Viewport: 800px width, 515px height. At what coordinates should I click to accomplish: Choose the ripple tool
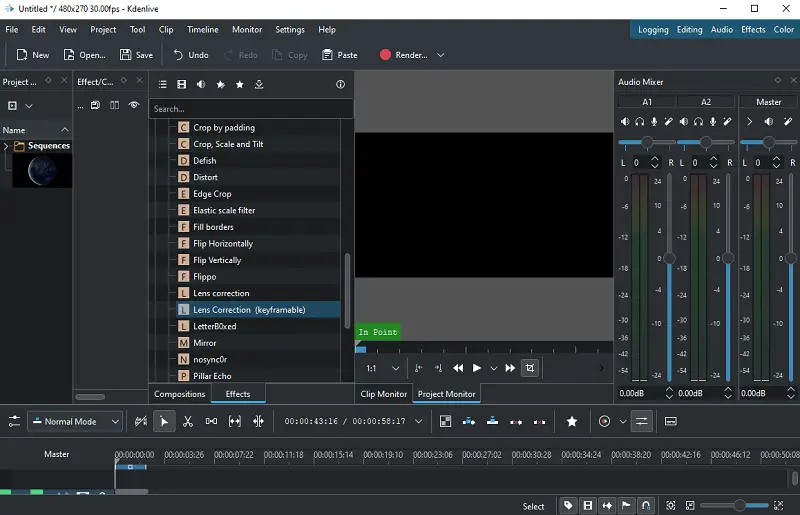(x=258, y=422)
